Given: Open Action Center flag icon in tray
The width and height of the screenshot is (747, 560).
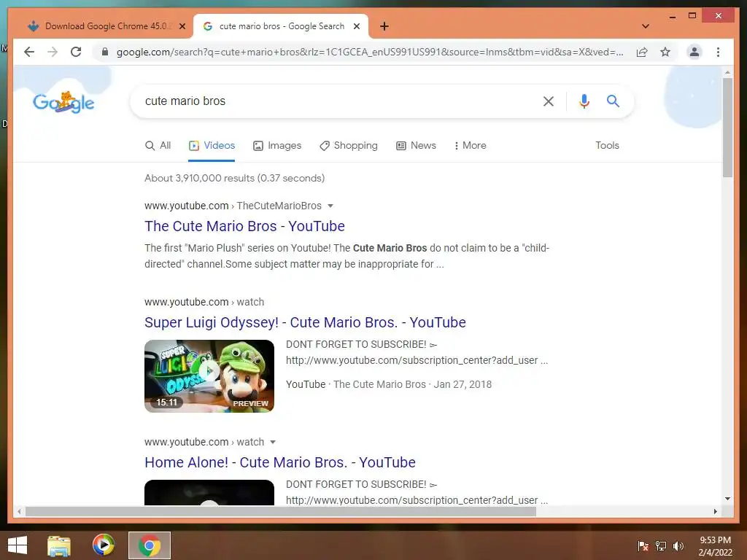Looking at the screenshot, I should 643,546.
